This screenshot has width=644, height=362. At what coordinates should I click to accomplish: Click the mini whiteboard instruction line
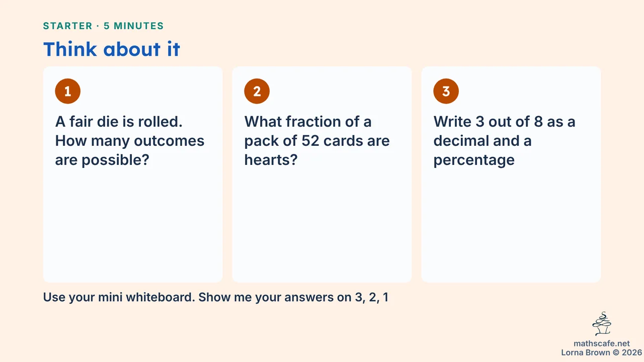coord(216,297)
